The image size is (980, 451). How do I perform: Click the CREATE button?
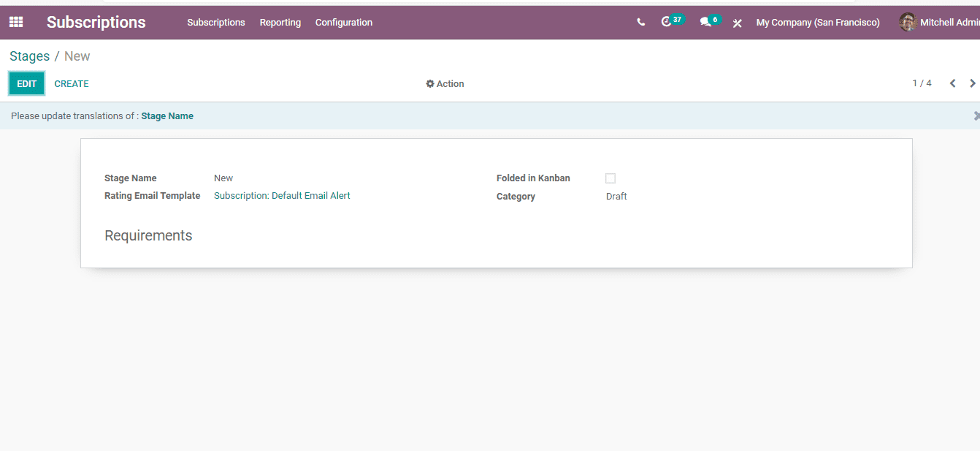click(72, 84)
